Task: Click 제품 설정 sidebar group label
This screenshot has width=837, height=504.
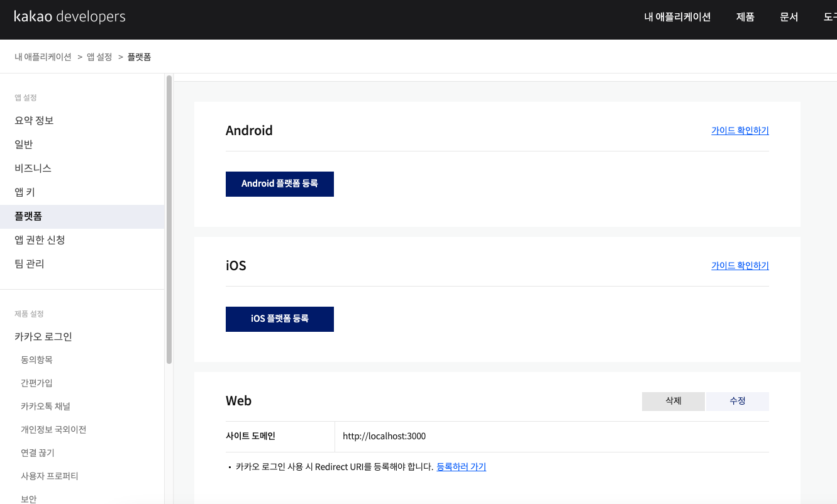Action: point(29,314)
